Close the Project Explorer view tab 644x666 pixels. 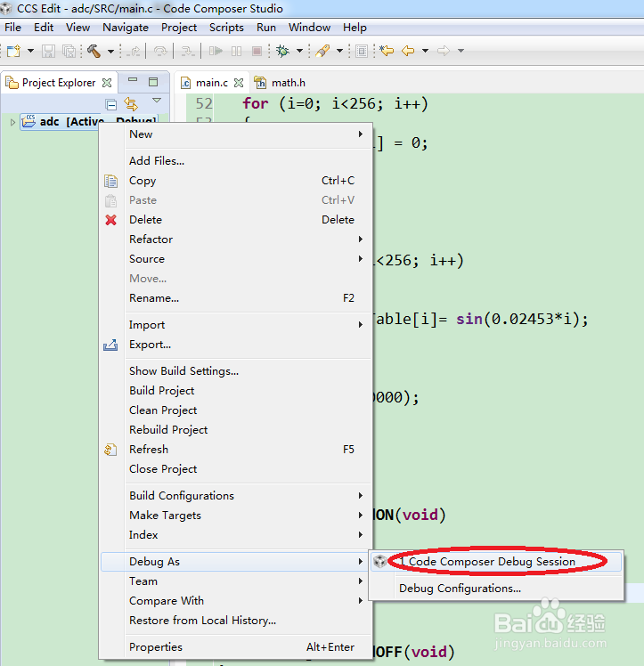pyautogui.click(x=107, y=83)
